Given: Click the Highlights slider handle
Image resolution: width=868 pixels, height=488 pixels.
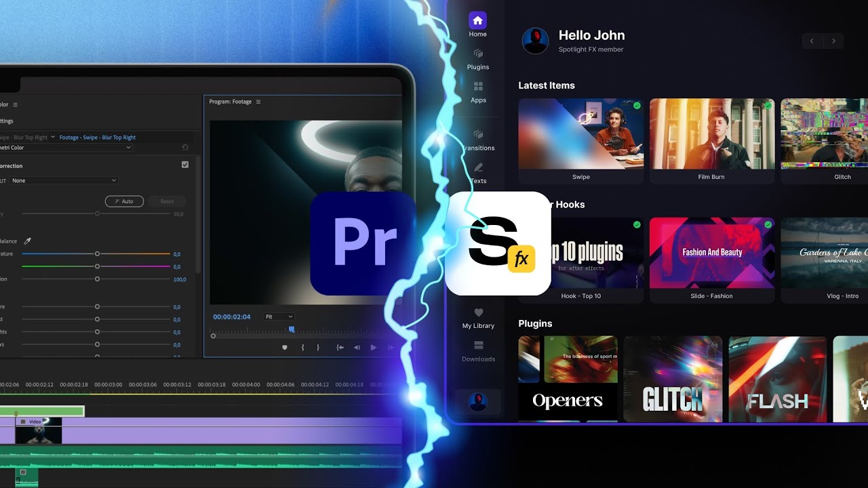Looking at the screenshot, I should tap(97, 332).
